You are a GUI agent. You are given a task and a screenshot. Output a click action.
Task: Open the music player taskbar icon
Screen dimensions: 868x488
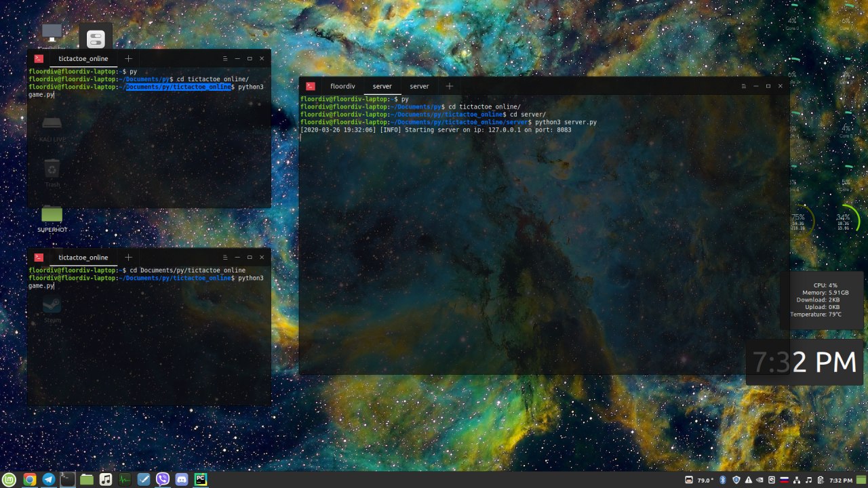pos(106,479)
